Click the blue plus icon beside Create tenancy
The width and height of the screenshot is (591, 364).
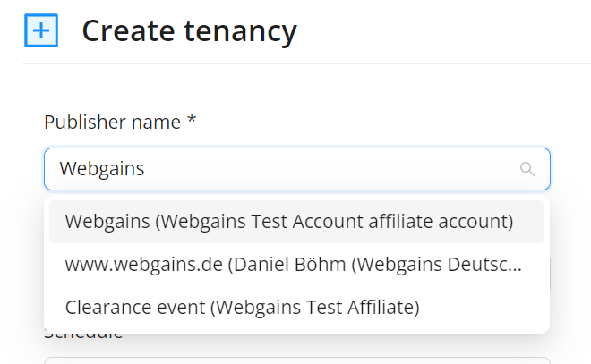41,31
